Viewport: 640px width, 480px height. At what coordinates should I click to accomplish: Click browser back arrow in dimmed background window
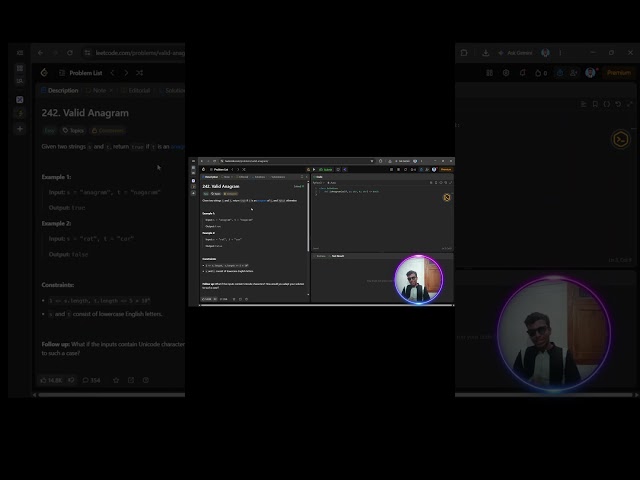tap(40, 53)
